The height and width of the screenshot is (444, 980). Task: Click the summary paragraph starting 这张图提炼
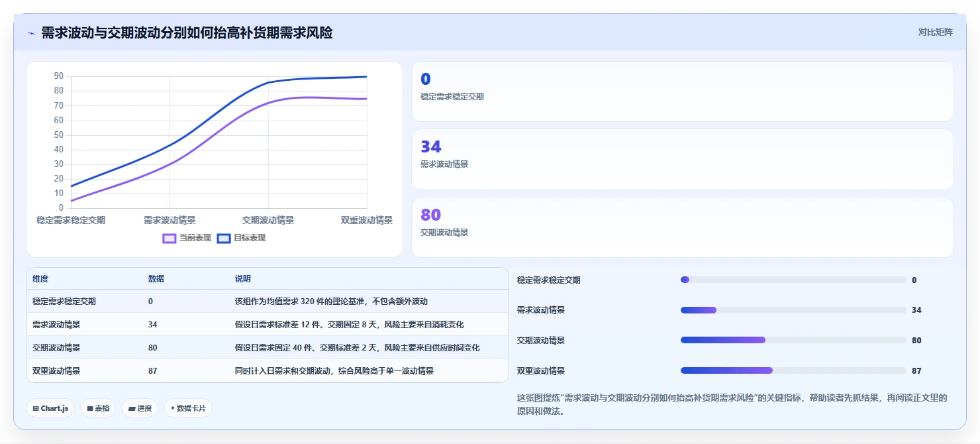tap(732, 404)
